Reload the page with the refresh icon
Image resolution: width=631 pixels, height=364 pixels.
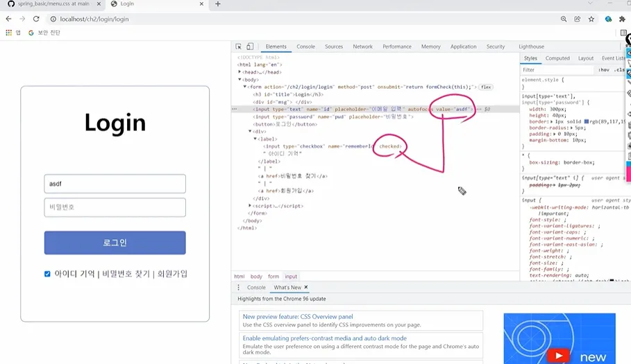point(36,19)
